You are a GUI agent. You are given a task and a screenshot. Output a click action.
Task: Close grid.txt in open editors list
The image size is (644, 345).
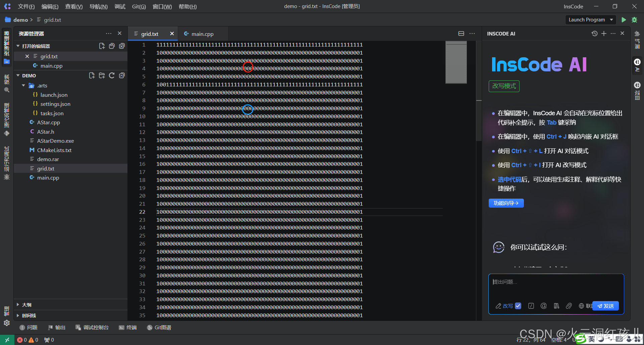[27, 56]
